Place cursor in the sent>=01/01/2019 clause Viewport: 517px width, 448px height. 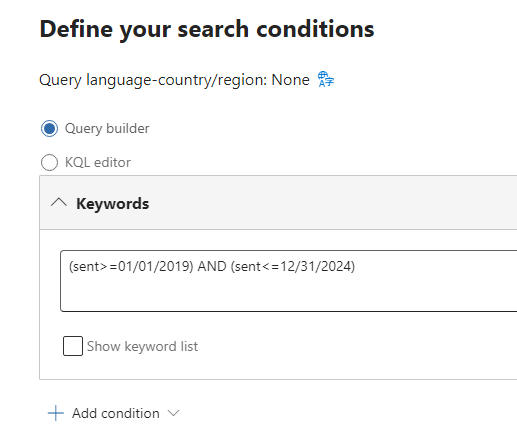[x=131, y=267]
